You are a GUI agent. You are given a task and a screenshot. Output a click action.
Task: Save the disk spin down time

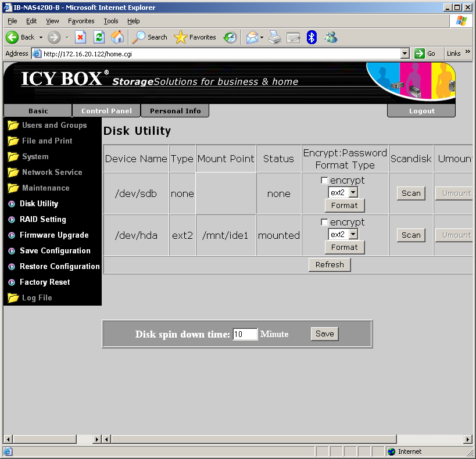click(324, 334)
